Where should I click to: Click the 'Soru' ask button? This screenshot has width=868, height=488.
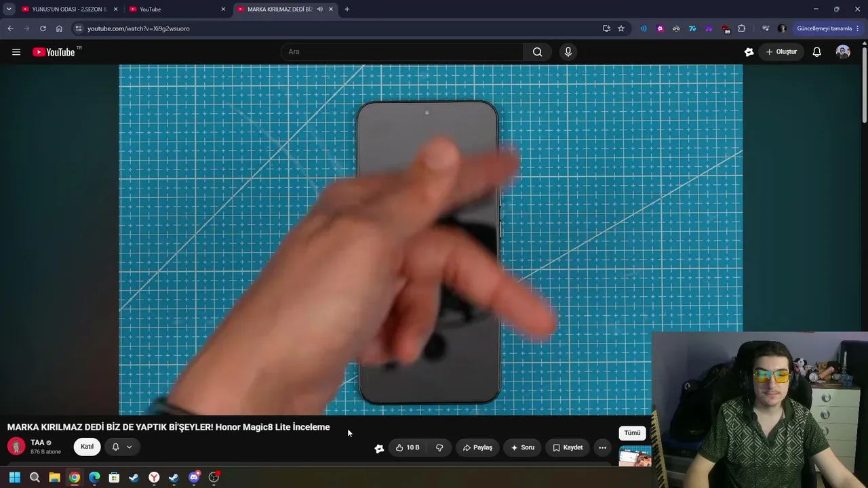(523, 447)
